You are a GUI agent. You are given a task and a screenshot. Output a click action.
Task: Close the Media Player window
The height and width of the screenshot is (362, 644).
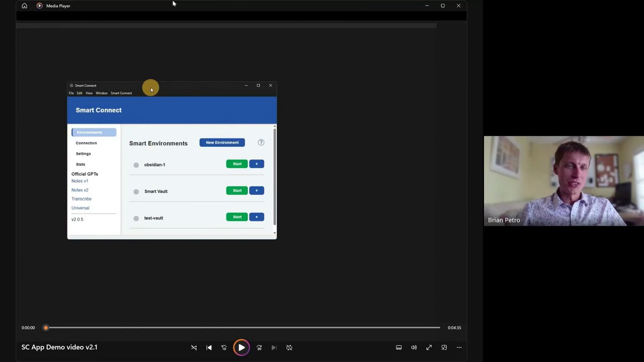458,6
